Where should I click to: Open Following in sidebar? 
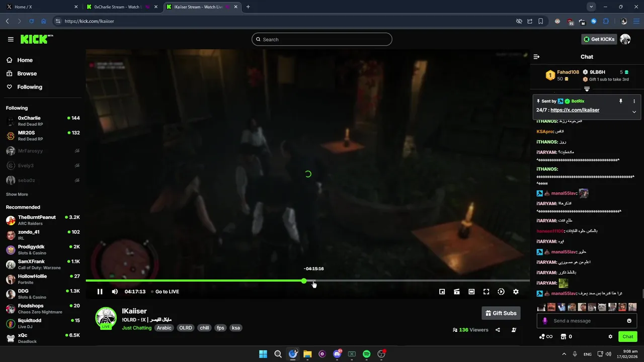(x=30, y=87)
